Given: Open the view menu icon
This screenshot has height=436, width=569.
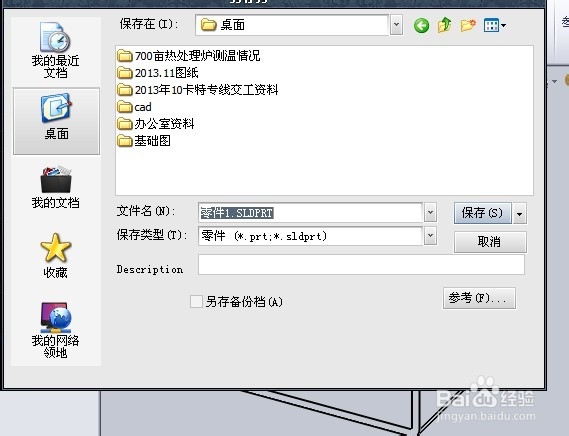Looking at the screenshot, I should point(495,25).
